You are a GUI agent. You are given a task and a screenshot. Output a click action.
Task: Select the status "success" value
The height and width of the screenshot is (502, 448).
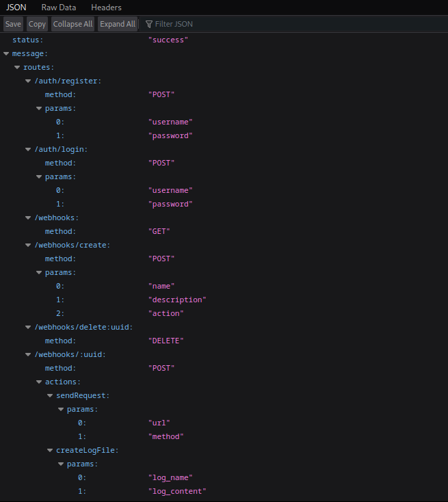click(168, 40)
